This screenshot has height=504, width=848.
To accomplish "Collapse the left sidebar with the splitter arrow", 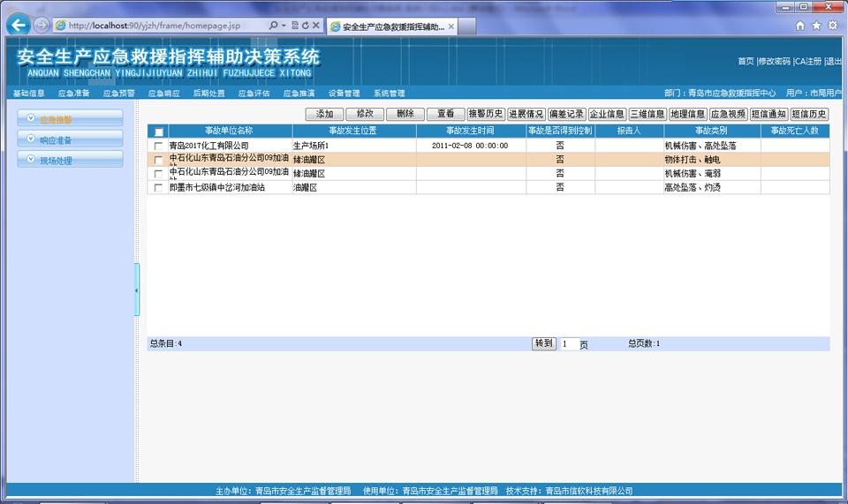I will [137, 290].
